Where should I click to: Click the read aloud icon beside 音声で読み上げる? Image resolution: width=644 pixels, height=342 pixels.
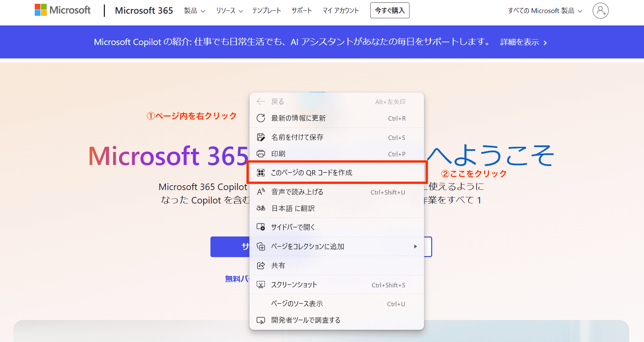pyautogui.click(x=261, y=192)
